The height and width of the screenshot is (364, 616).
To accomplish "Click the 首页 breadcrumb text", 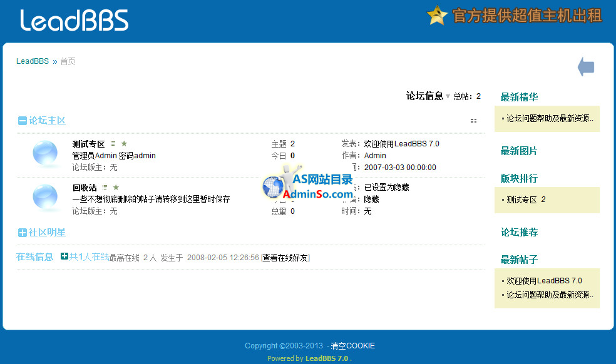I will pos(68,61).
